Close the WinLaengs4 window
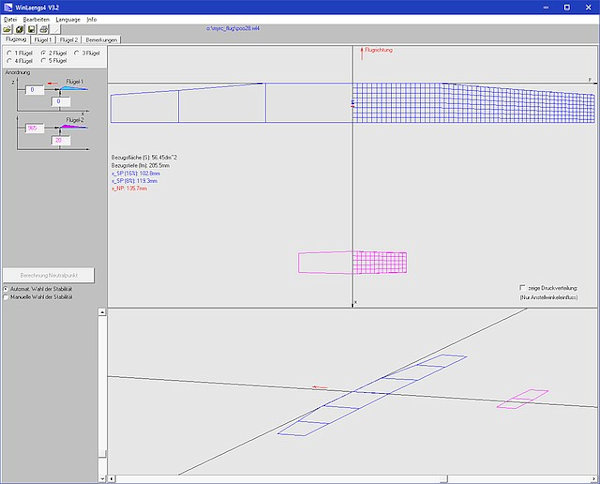Screen dimensions: 600x484 589,7
